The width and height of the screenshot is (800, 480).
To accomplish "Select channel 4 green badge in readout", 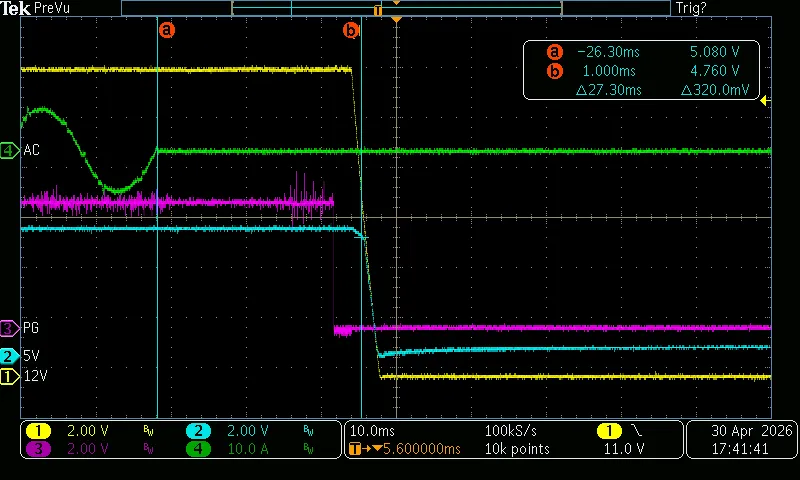I will (198, 449).
